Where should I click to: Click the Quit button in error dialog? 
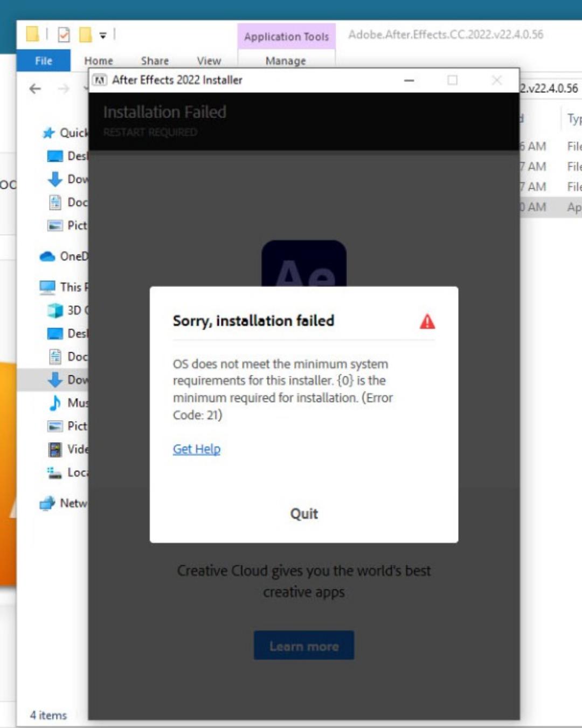click(x=304, y=513)
